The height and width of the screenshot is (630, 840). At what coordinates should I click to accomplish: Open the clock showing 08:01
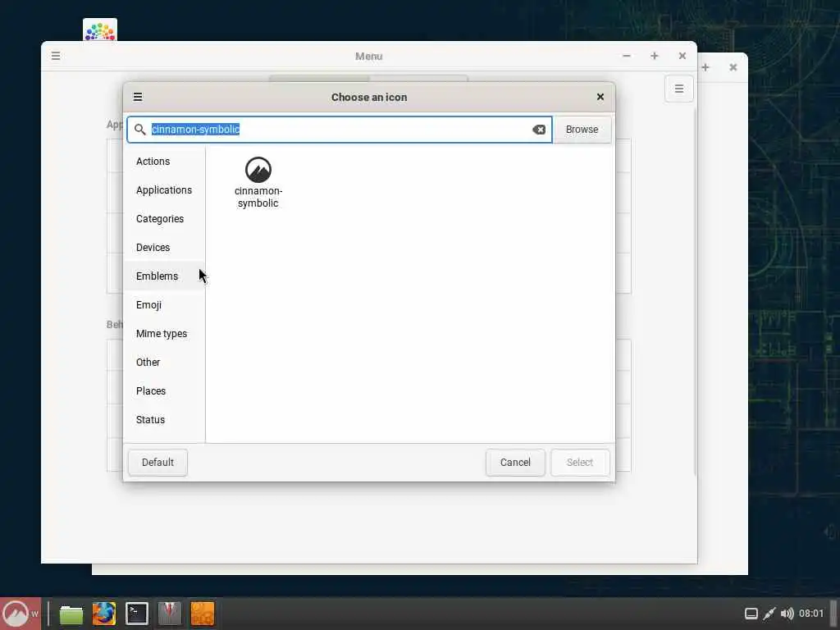[811, 614]
